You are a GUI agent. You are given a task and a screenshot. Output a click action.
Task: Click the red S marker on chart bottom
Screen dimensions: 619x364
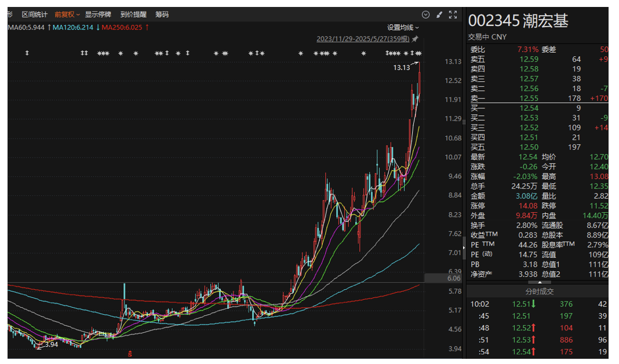click(130, 354)
